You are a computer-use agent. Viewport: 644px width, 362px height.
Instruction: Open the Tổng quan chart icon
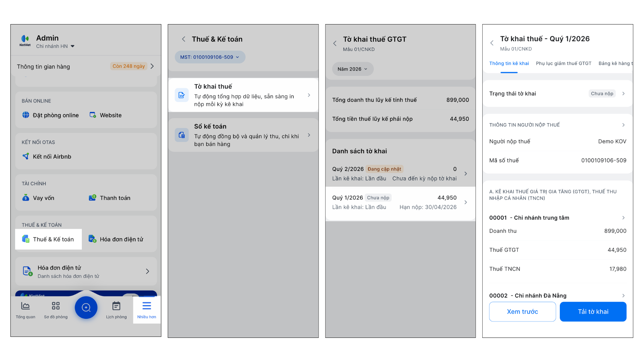tap(25, 306)
